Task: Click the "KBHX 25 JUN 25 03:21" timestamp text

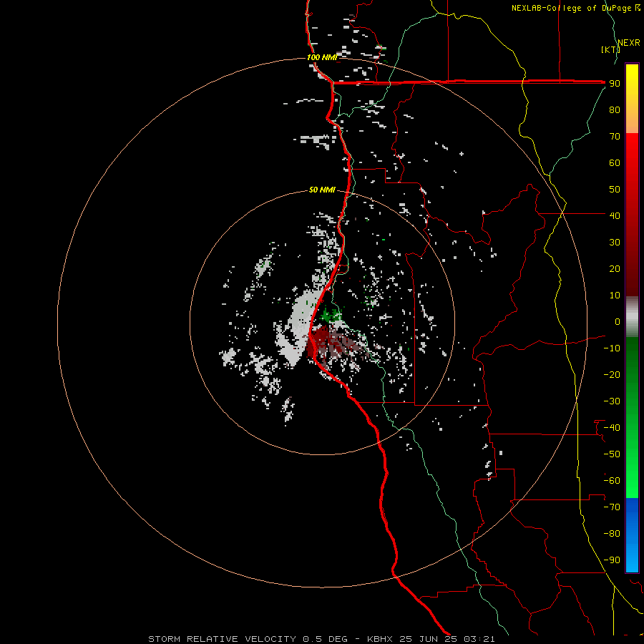Action: pyautogui.click(x=431, y=639)
